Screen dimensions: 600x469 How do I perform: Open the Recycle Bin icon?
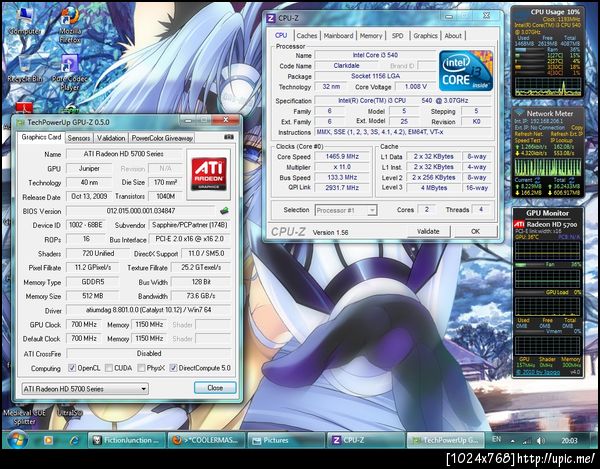point(24,69)
